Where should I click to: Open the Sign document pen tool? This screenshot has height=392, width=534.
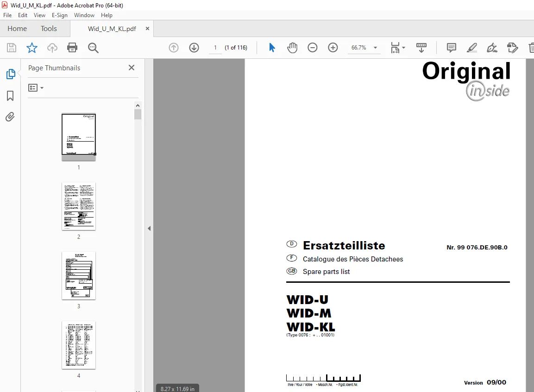pos(492,48)
